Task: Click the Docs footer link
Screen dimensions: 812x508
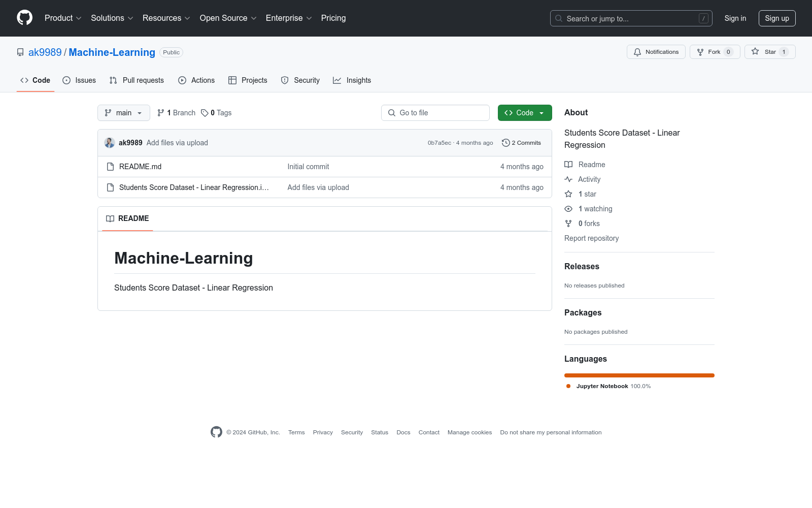Action: pos(403,432)
